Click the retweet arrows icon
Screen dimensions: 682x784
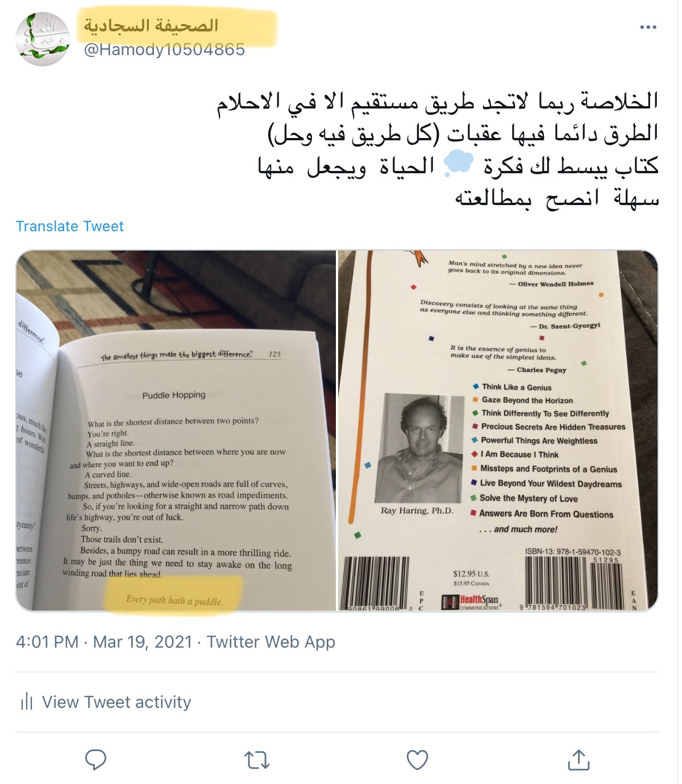[x=256, y=760]
